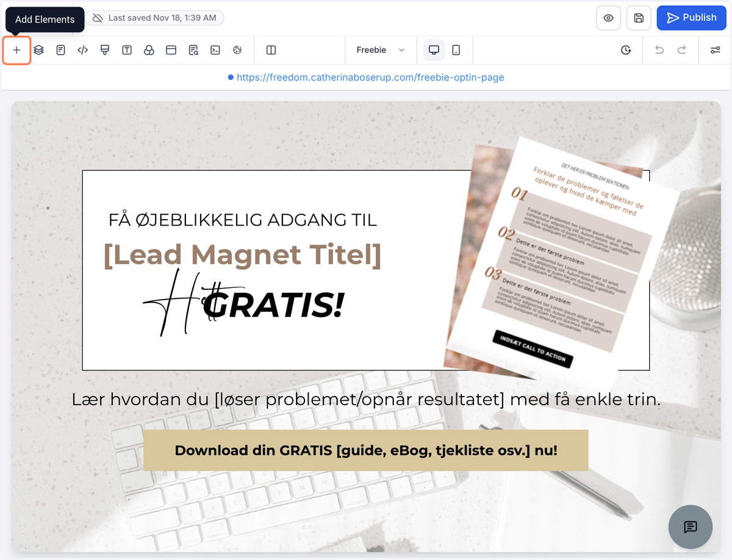
Task: Toggle the split-panel layout icon
Action: (x=271, y=50)
